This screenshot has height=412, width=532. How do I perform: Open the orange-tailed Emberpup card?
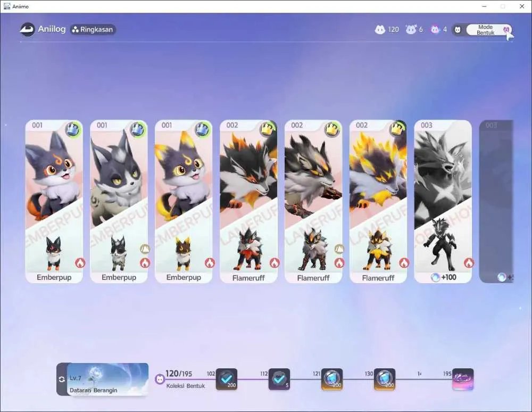coord(54,201)
